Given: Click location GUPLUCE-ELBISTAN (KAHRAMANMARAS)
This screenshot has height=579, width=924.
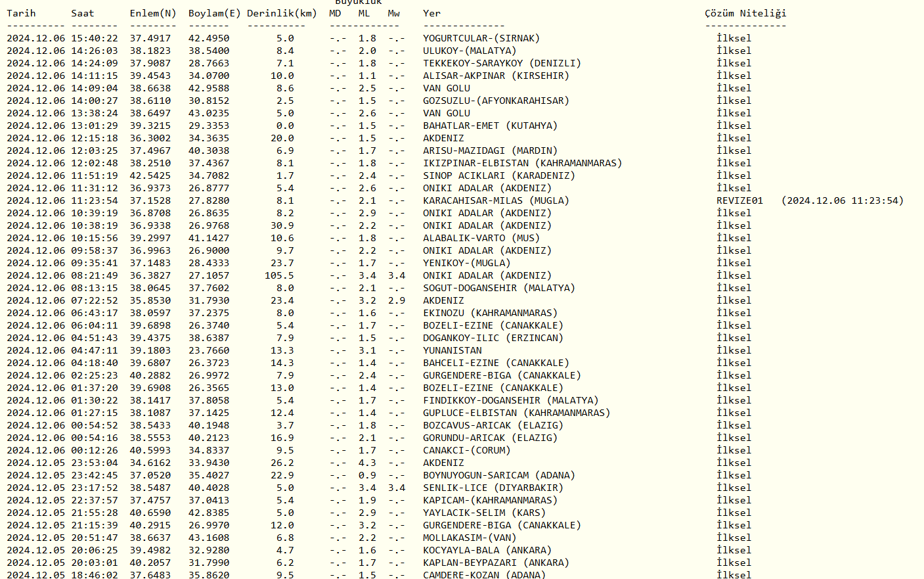Looking at the screenshot, I should point(517,413).
